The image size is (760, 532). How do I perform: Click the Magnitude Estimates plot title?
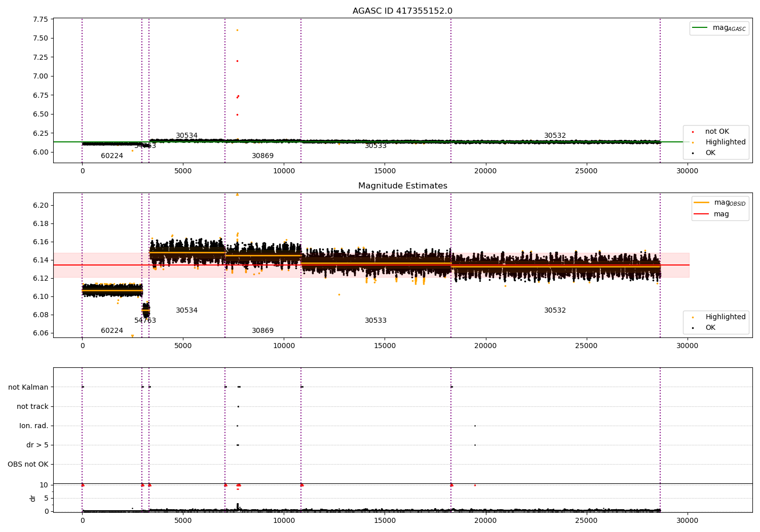tap(402, 186)
